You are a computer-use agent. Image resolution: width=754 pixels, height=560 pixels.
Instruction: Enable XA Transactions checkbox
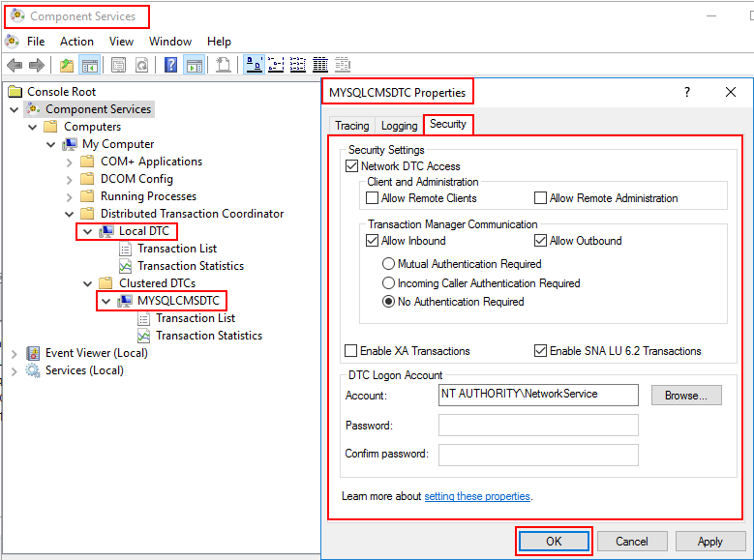tap(351, 351)
